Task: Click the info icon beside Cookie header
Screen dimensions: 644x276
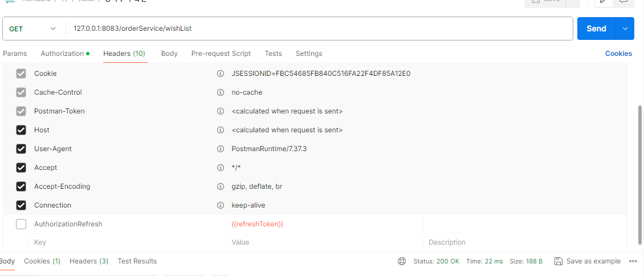Action: point(220,74)
